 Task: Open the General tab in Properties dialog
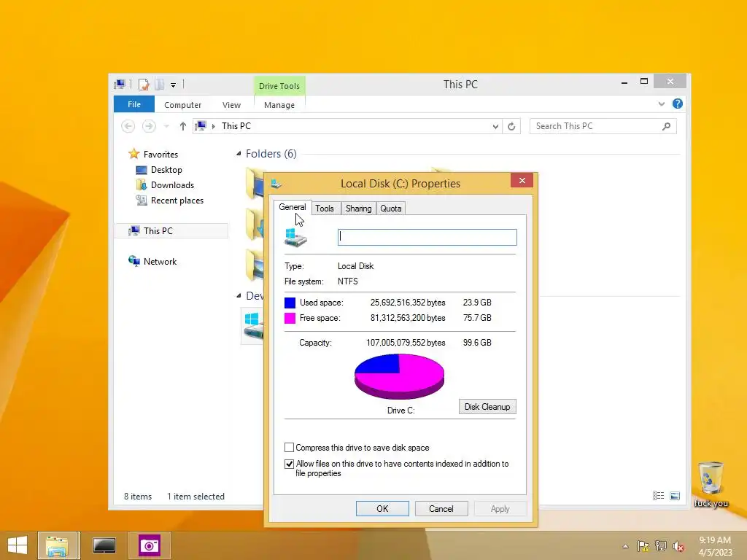coord(292,207)
